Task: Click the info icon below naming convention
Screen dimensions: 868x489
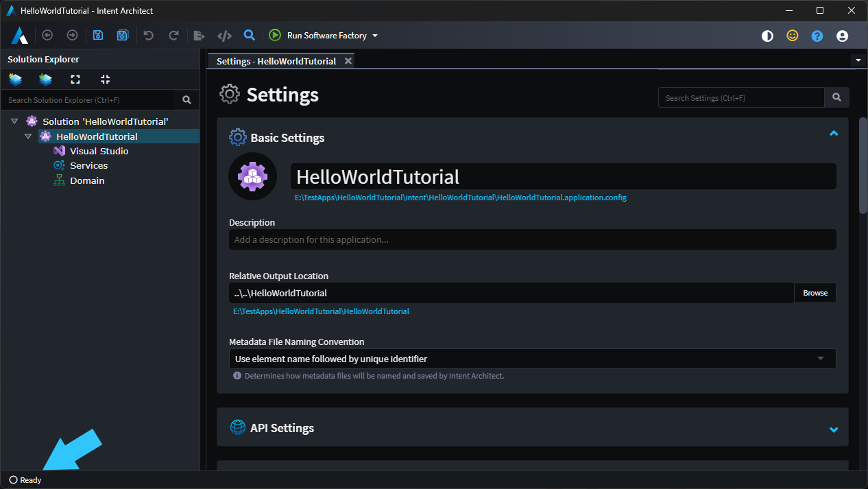Action: point(237,376)
